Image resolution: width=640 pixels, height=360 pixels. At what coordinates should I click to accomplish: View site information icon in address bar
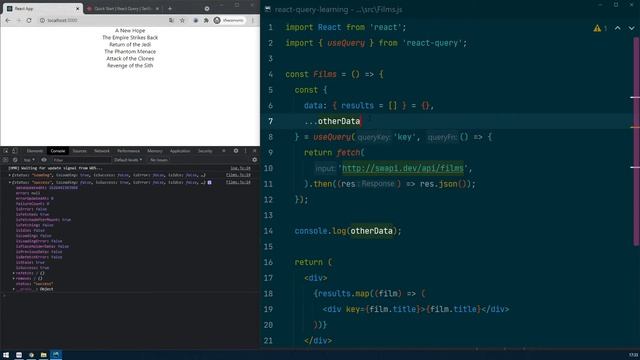click(42, 20)
